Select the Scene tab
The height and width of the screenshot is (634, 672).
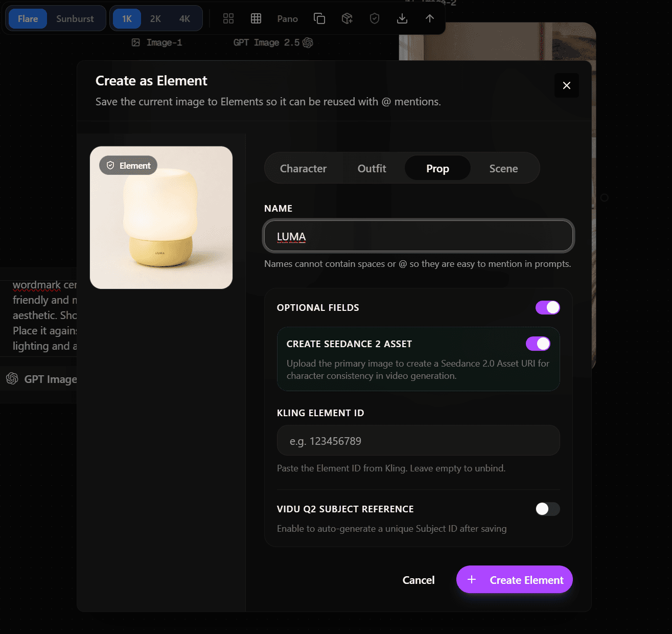point(503,168)
